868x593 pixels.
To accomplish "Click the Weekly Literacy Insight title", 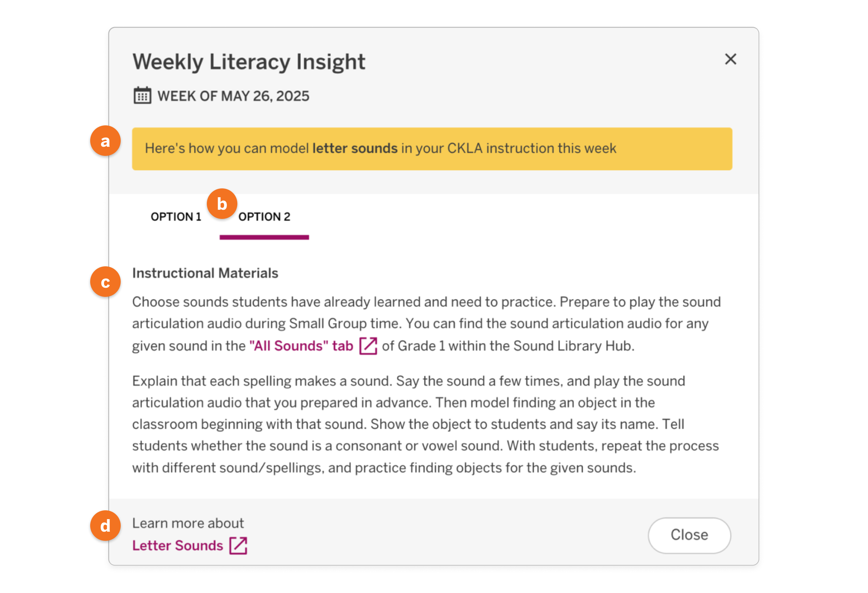I will pos(249,62).
